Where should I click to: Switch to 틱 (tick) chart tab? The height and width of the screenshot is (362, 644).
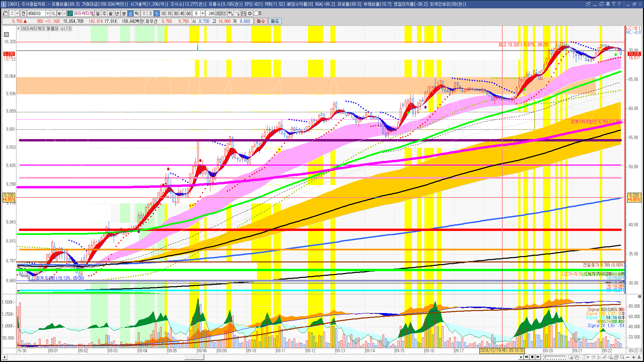click(x=137, y=13)
